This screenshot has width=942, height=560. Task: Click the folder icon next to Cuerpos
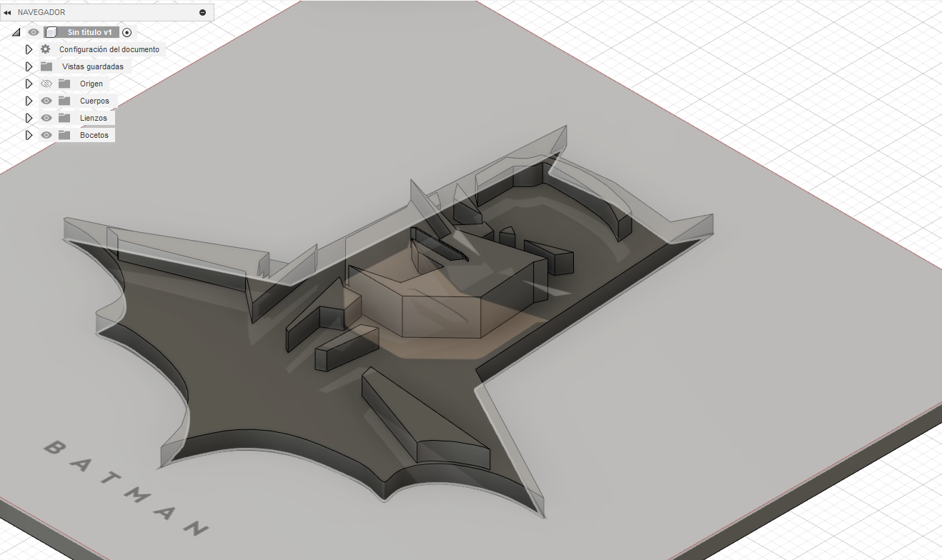[64, 101]
